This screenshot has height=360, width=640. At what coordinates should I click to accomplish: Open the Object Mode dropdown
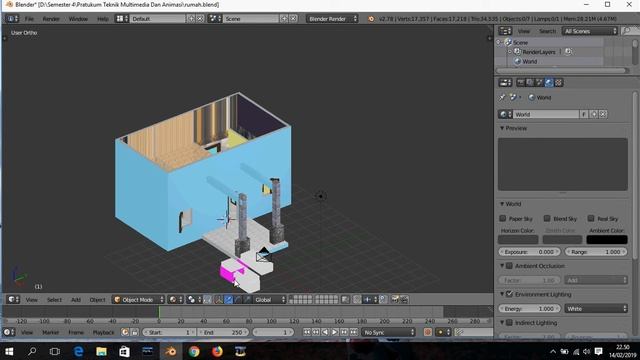click(x=138, y=300)
